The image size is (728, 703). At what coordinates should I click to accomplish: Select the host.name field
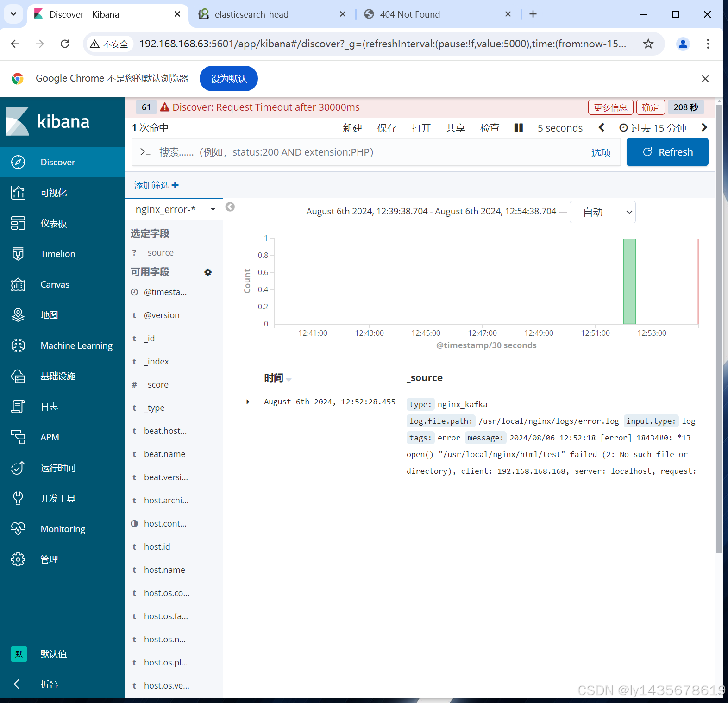164,570
